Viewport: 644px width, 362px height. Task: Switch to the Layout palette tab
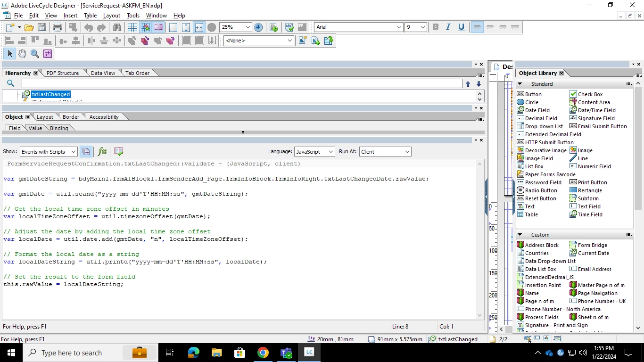[x=45, y=117]
